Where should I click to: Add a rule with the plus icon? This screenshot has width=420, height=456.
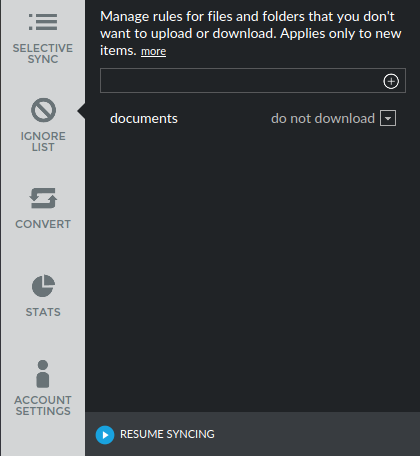391,81
